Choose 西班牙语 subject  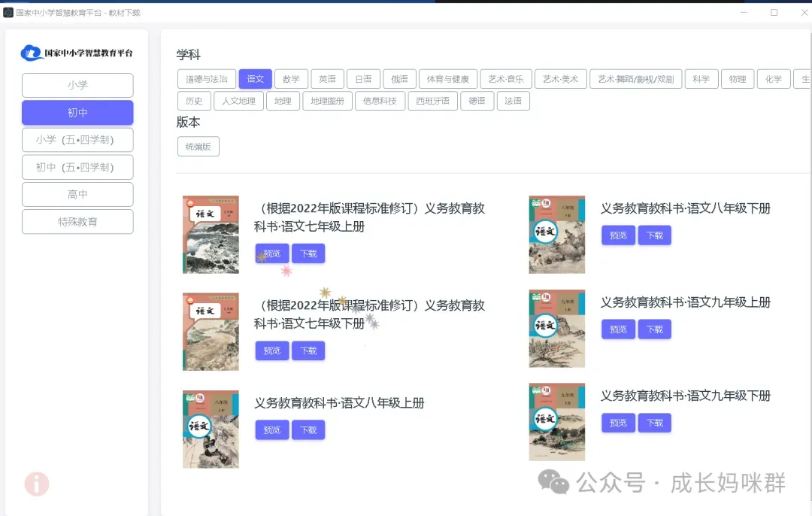pyautogui.click(x=433, y=101)
